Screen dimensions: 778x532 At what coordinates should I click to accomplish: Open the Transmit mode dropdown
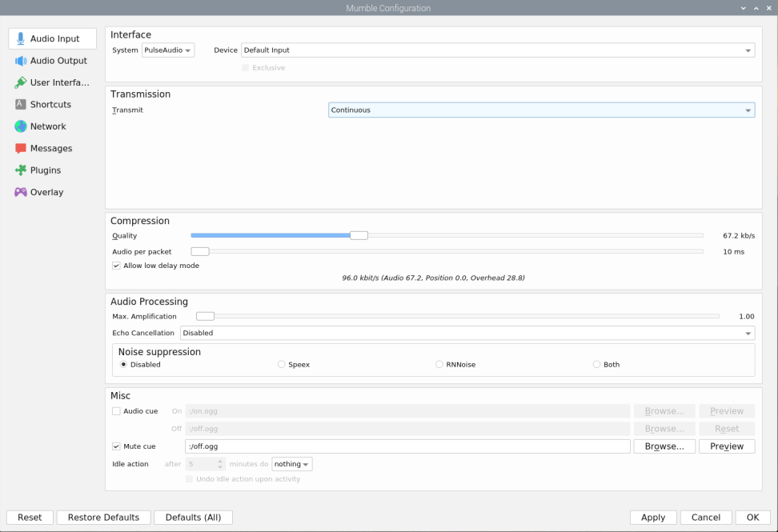tap(541, 110)
